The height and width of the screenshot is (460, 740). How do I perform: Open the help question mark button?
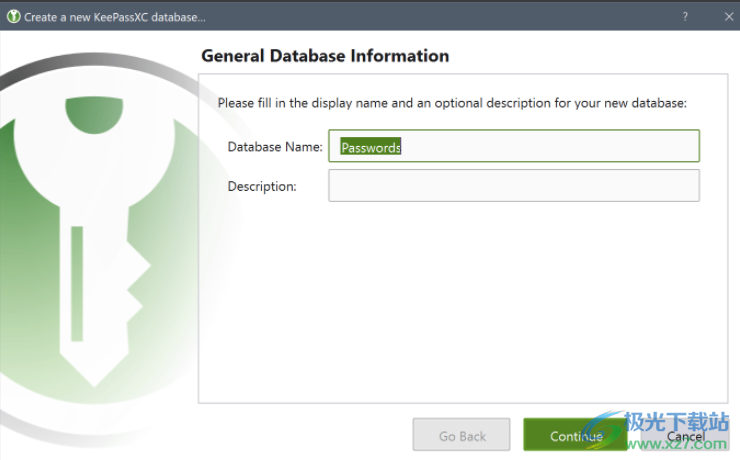pos(685,17)
